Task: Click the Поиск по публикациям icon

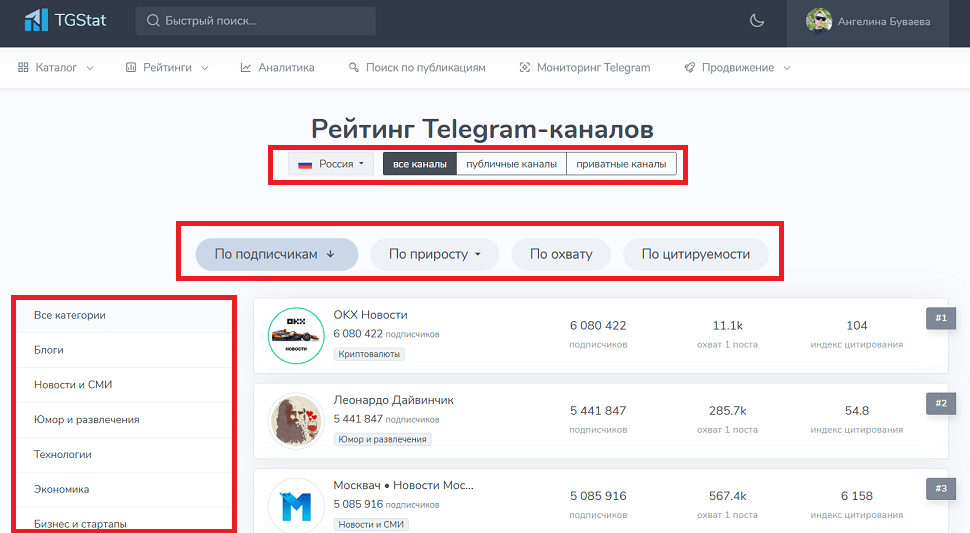Action: (x=354, y=67)
